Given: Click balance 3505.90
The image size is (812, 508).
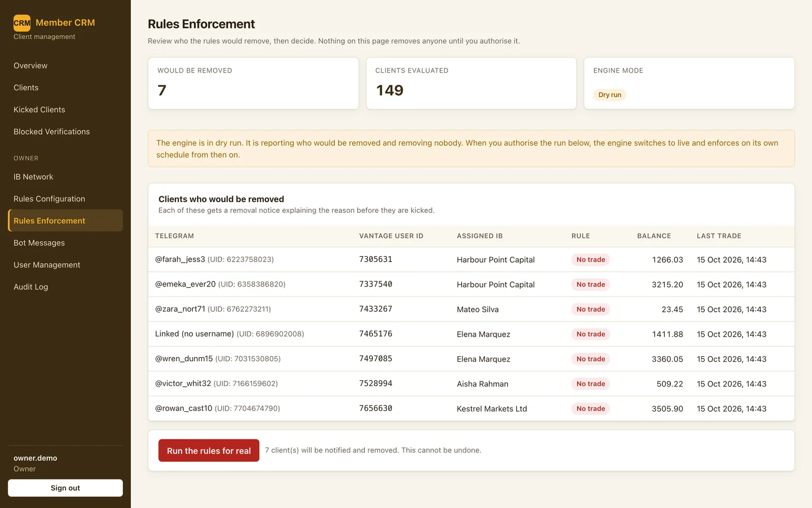Looking at the screenshot, I should tap(667, 409).
